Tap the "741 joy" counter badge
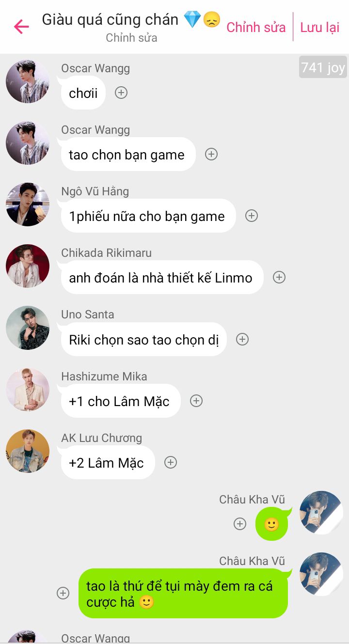349x644 pixels. [323, 68]
